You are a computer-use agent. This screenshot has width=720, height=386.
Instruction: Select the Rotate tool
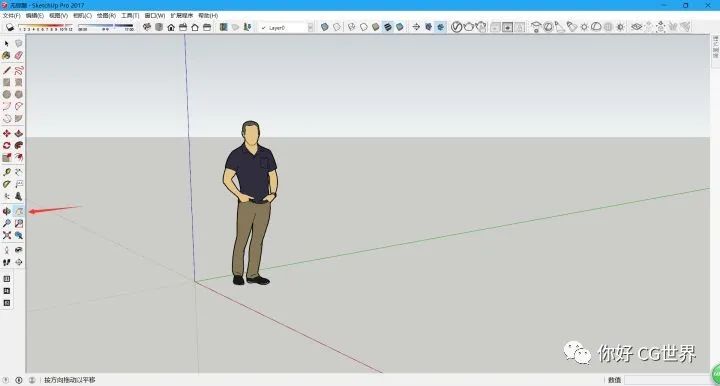[6, 145]
